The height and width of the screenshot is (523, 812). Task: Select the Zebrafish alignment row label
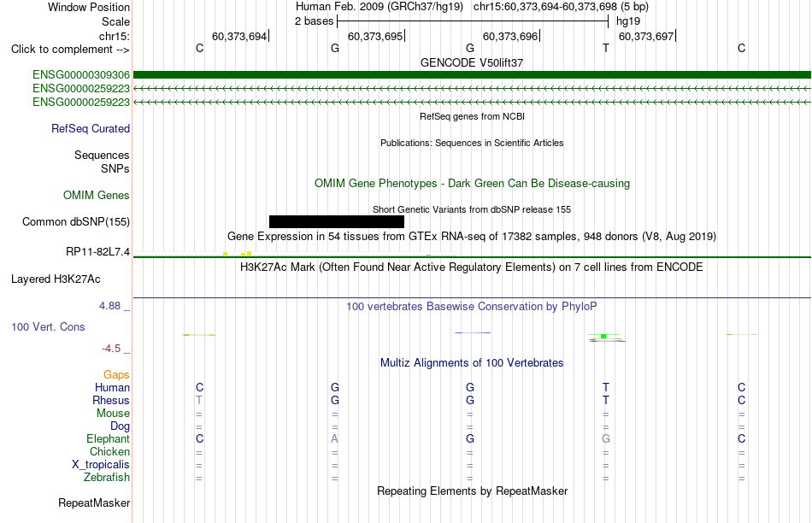tap(107, 477)
